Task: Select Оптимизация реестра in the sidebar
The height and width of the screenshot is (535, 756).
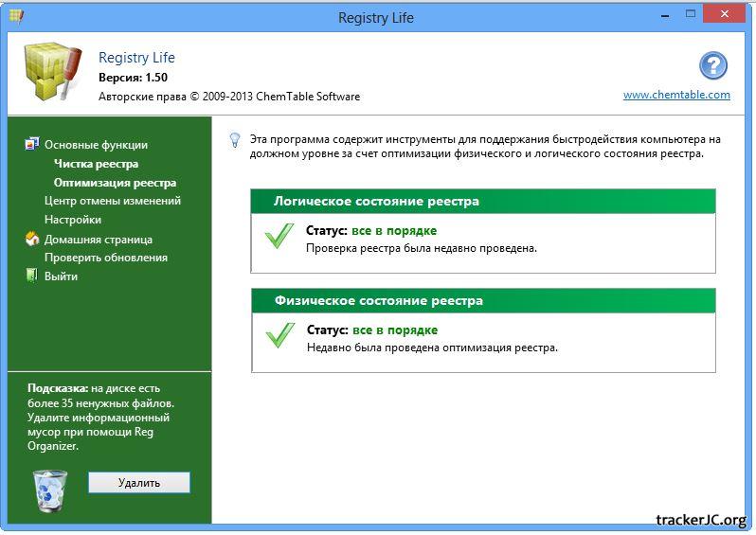Action: pos(115,183)
